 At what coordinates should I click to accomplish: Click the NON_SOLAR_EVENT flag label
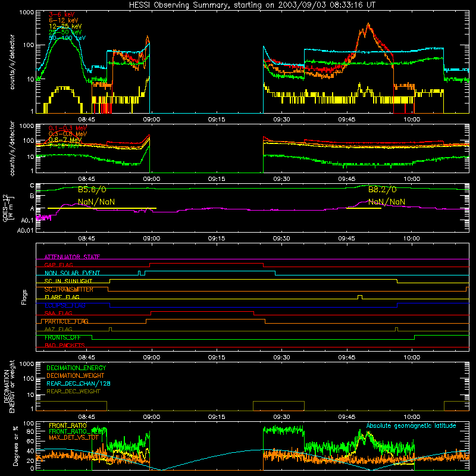click(x=72, y=273)
